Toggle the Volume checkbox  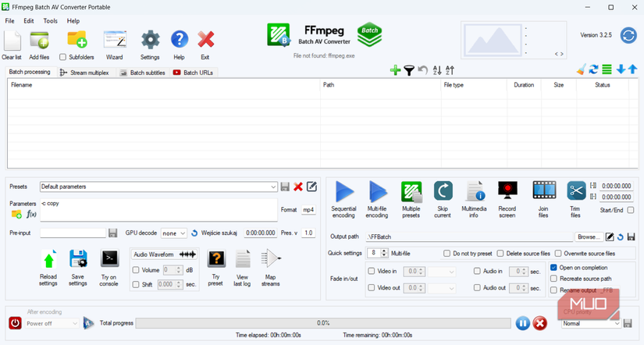pyautogui.click(x=136, y=270)
